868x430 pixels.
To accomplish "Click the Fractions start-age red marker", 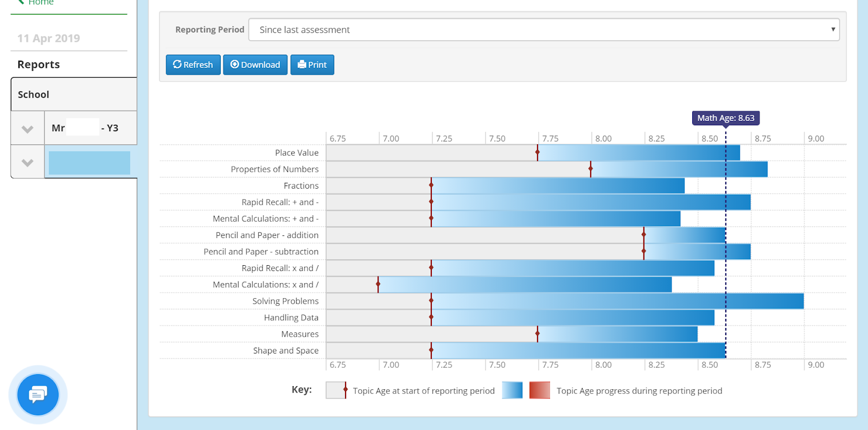I will click(x=431, y=185).
